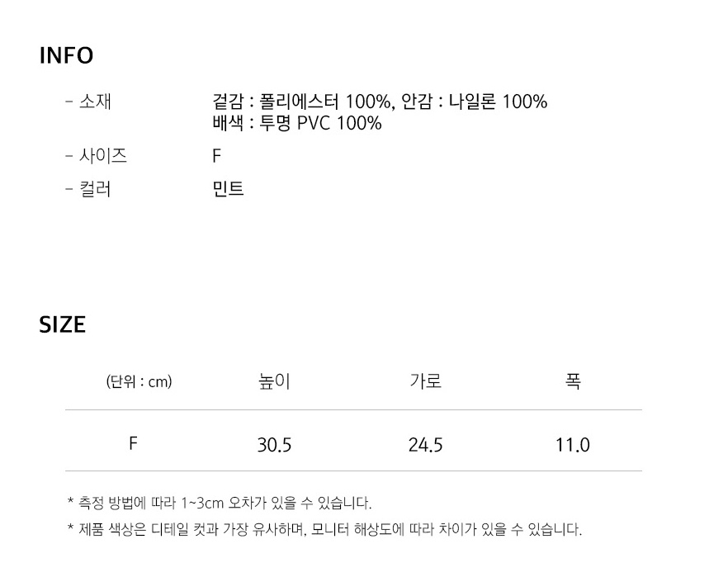Click the 폭 column header
728x577 pixels.
pos(573,381)
